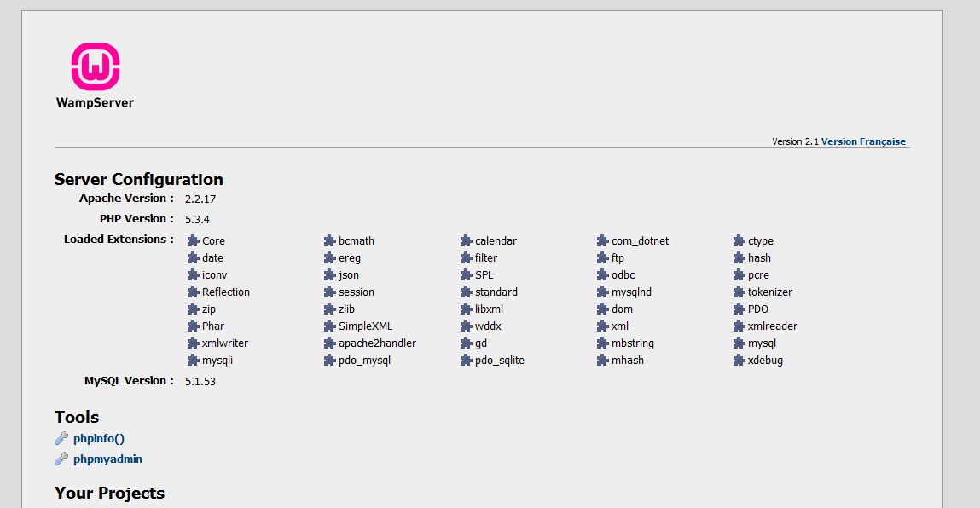This screenshot has height=508, width=980.
Task: Click the xmlreader extension name
Action: pyautogui.click(x=773, y=326)
